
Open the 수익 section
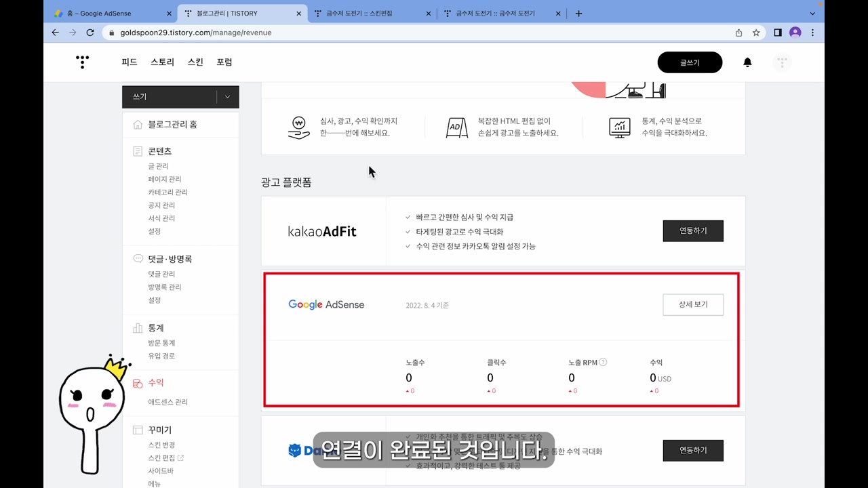click(x=156, y=383)
